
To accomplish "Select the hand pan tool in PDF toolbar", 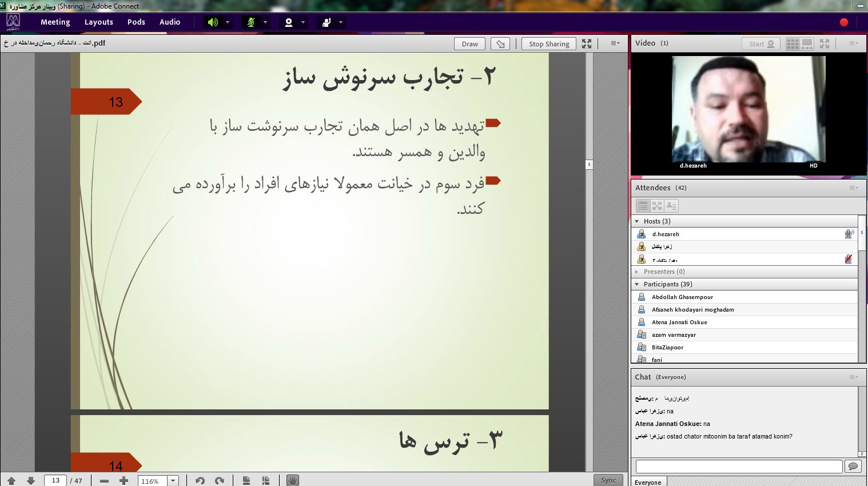I will tap(292, 480).
